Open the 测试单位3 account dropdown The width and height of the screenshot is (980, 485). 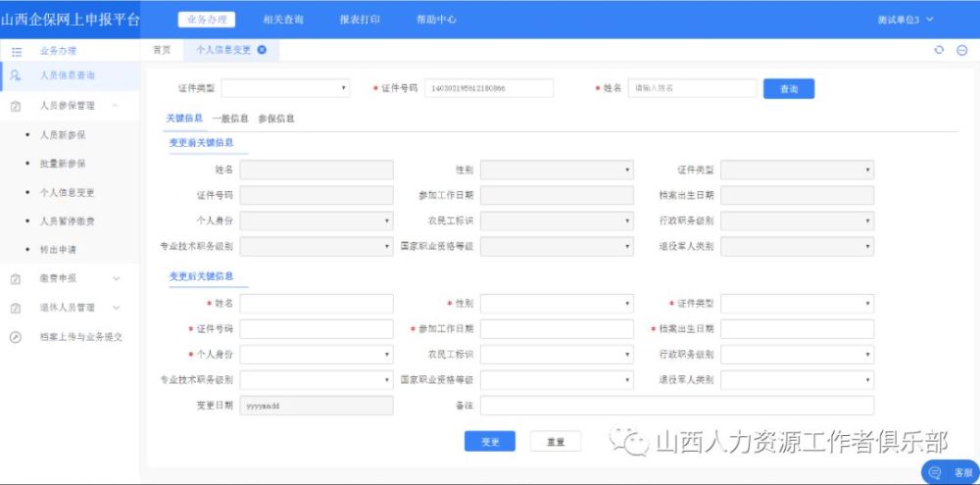pos(906,20)
